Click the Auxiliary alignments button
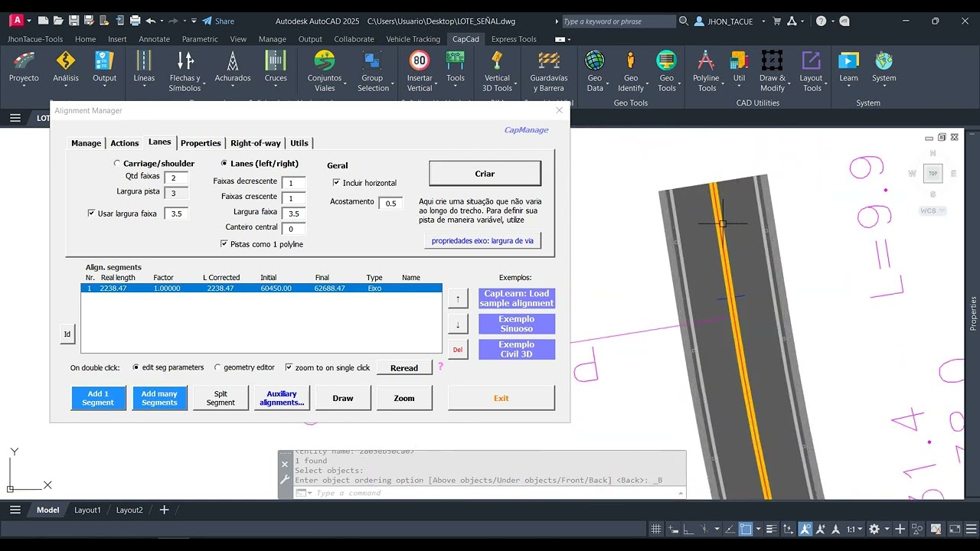Image resolution: width=980 pixels, height=551 pixels. point(282,398)
